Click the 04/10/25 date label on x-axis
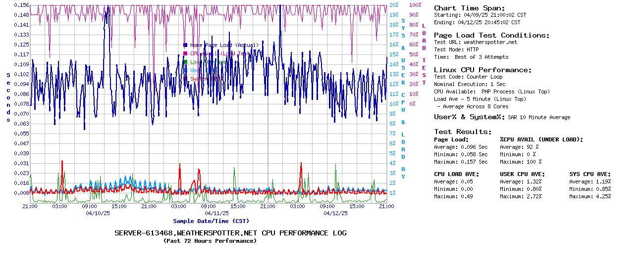This screenshot has height=272, width=644. click(x=98, y=213)
